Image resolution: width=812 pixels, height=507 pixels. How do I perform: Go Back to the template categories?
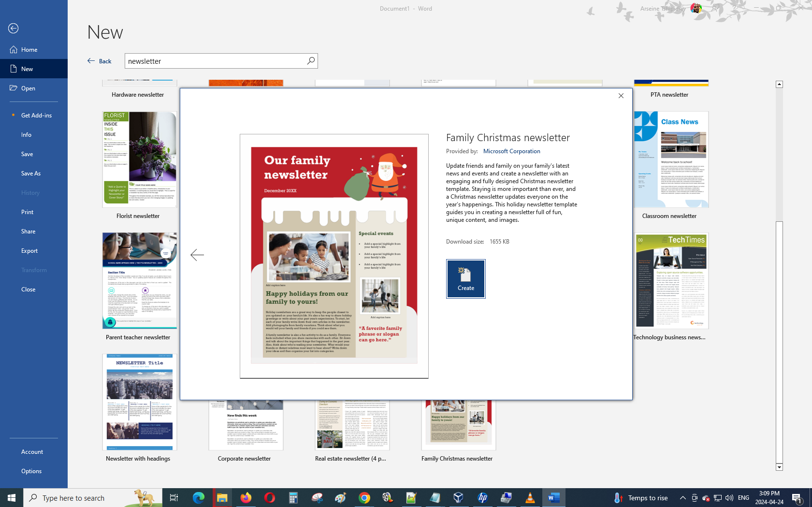tap(100, 61)
